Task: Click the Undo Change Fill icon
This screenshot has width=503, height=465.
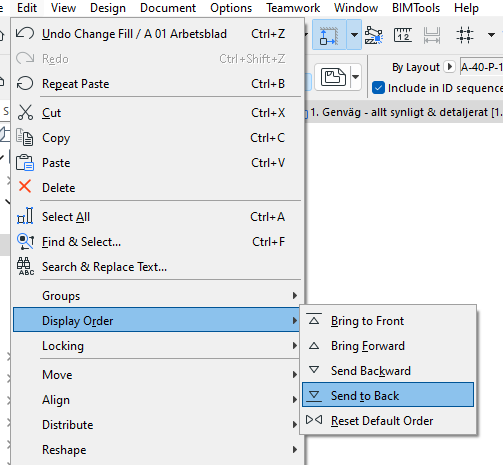Action: click(x=25, y=34)
